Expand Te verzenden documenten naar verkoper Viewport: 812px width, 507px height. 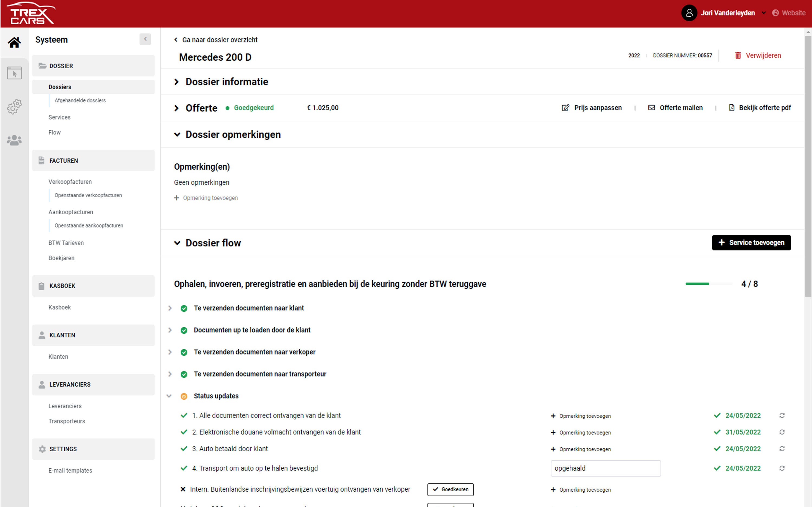[x=170, y=352]
